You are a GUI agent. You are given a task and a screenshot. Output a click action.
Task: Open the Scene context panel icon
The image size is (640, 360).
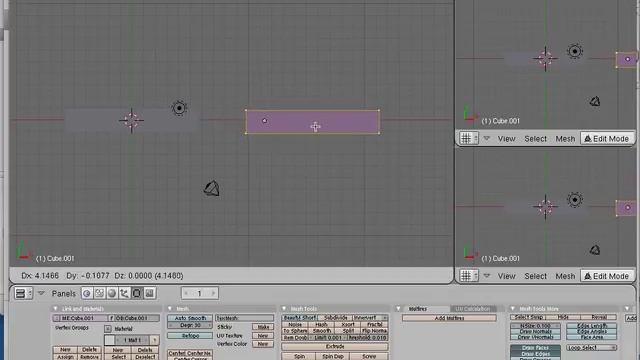pos(149,293)
